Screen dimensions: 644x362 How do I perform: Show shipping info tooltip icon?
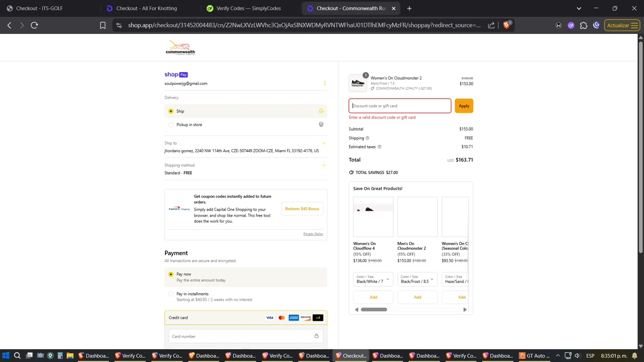pos(367,138)
